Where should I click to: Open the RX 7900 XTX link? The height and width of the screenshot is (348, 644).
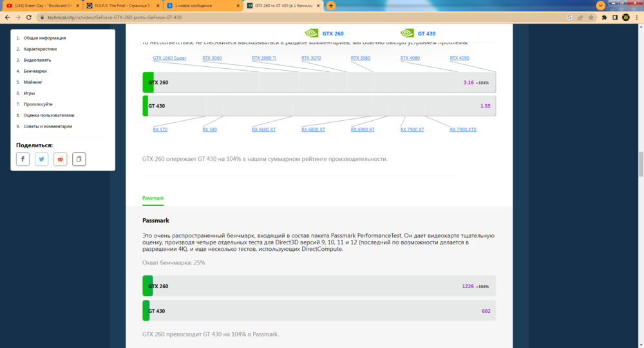(463, 129)
